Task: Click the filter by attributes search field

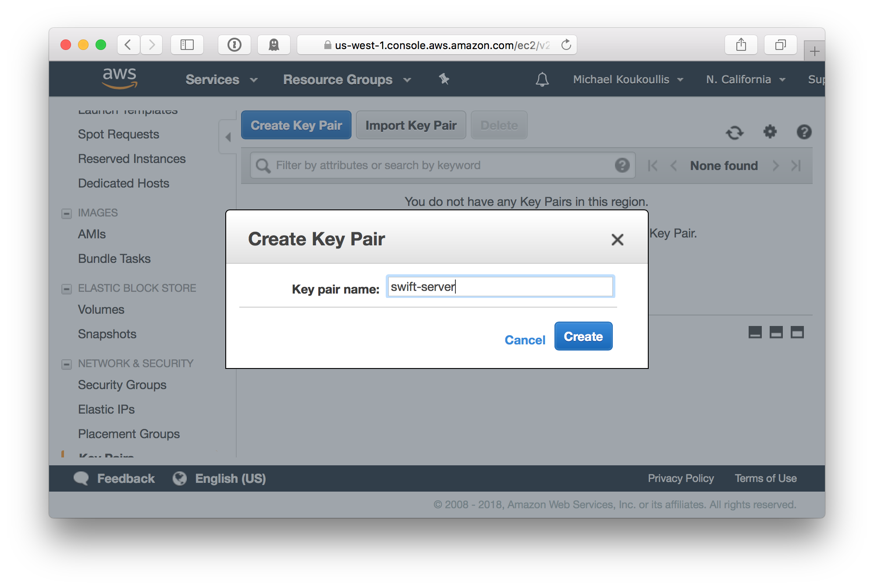Action: 443,165
